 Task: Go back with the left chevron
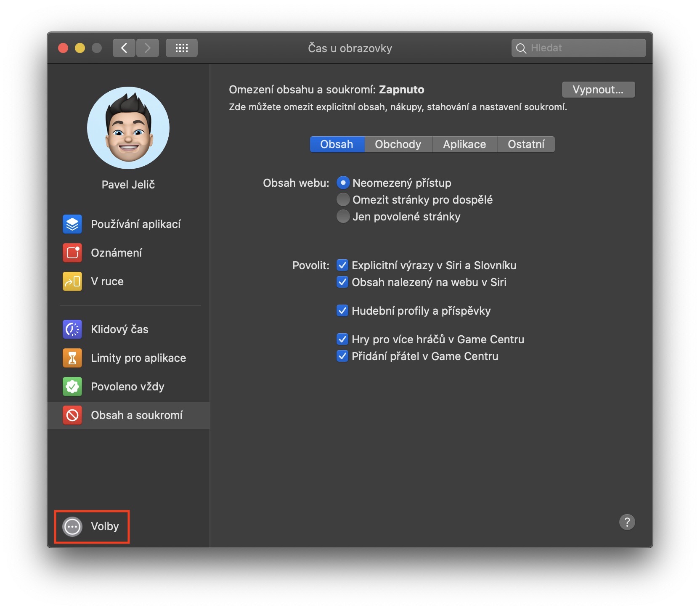124,48
